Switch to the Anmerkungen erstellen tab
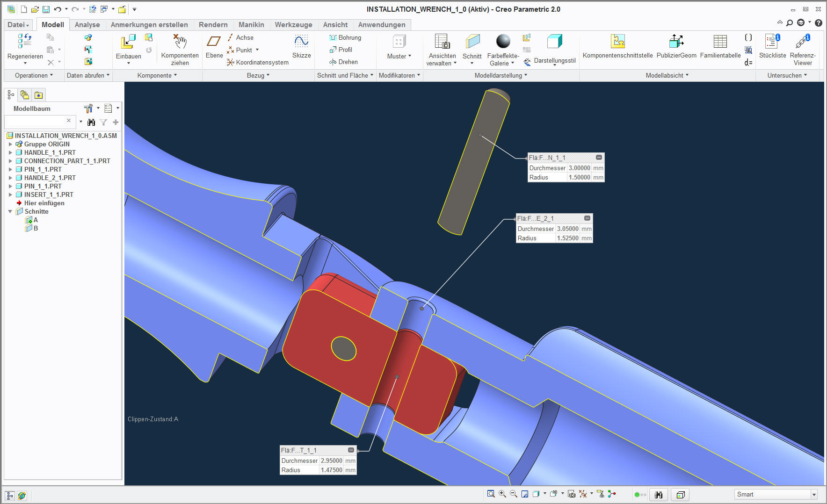This screenshot has width=827, height=504. pyautogui.click(x=149, y=25)
